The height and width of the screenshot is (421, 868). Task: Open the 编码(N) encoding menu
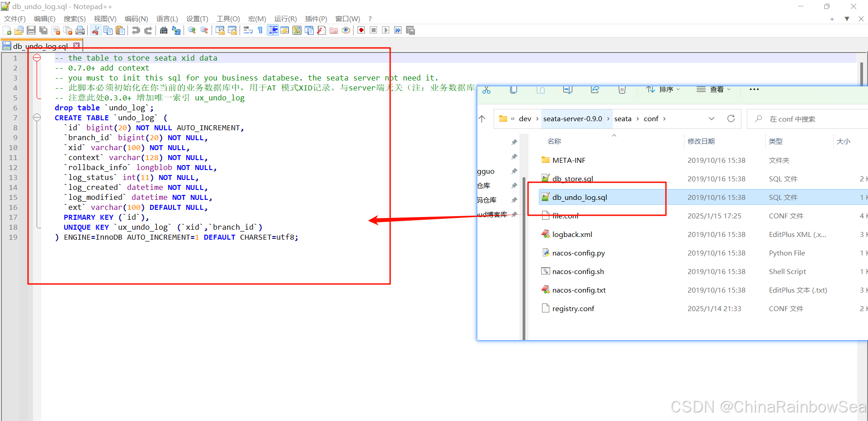136,19
